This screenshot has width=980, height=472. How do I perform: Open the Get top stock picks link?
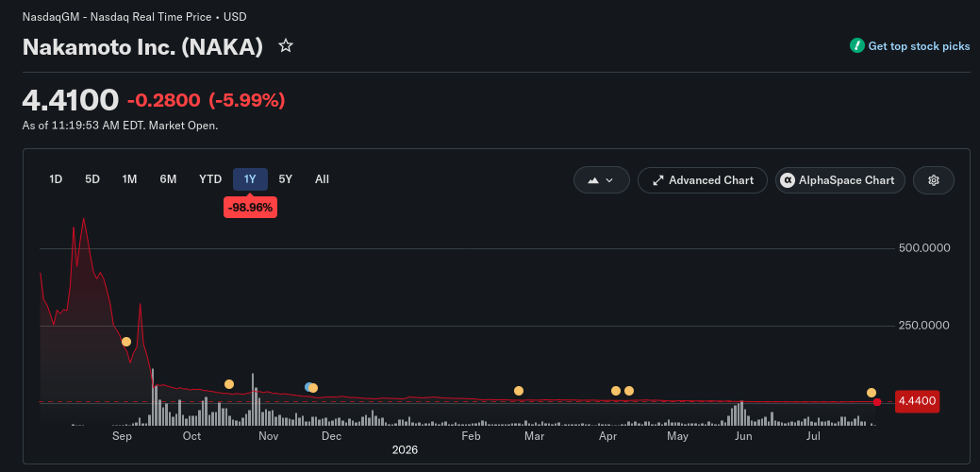click(x=919, y=46)
